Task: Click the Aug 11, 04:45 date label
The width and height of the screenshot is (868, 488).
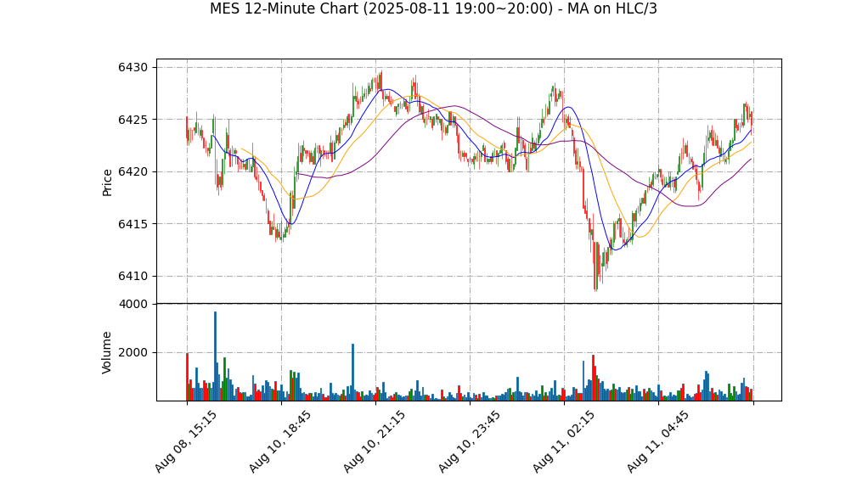Action: [x=657, y=441]
